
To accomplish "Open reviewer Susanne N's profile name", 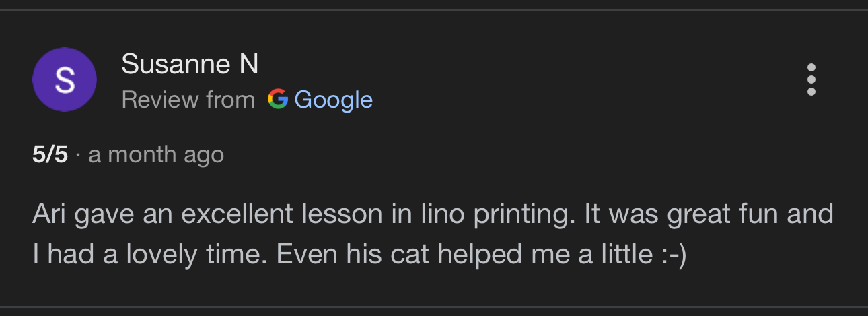I will coord(190,65).
